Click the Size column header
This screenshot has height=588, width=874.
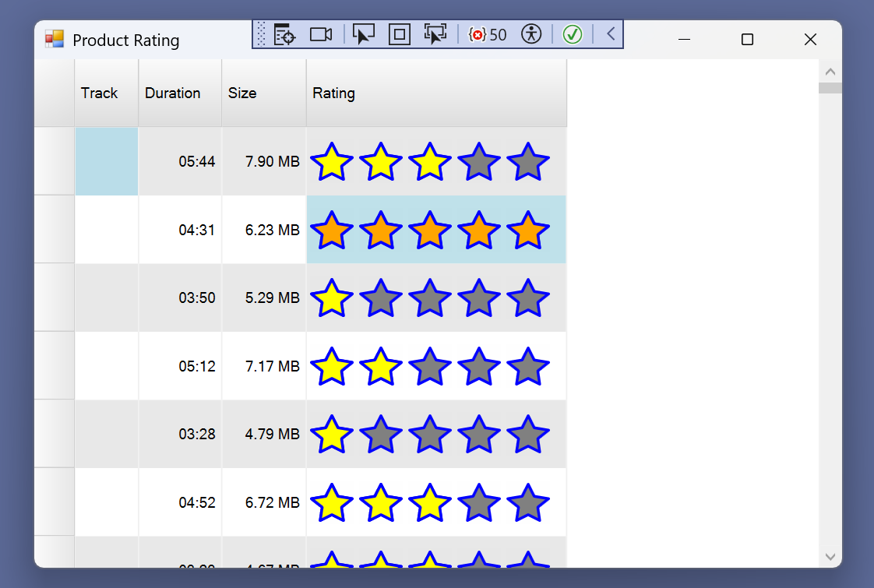(x=263, y=93)
